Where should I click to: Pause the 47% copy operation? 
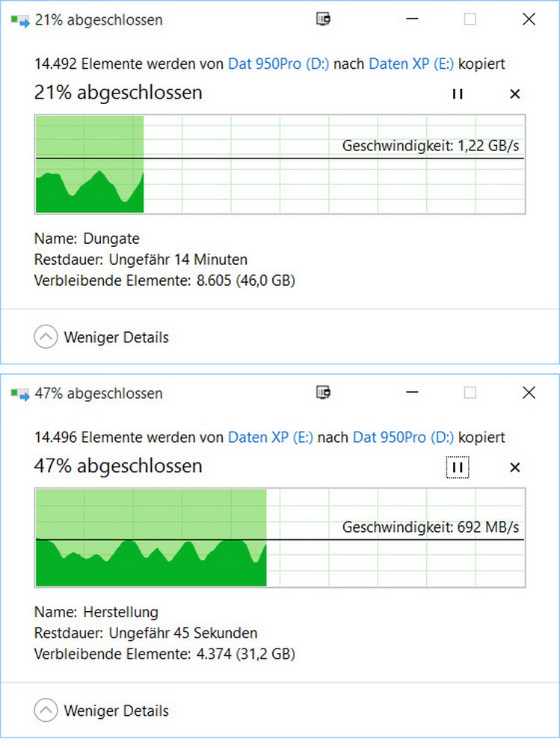458,467
